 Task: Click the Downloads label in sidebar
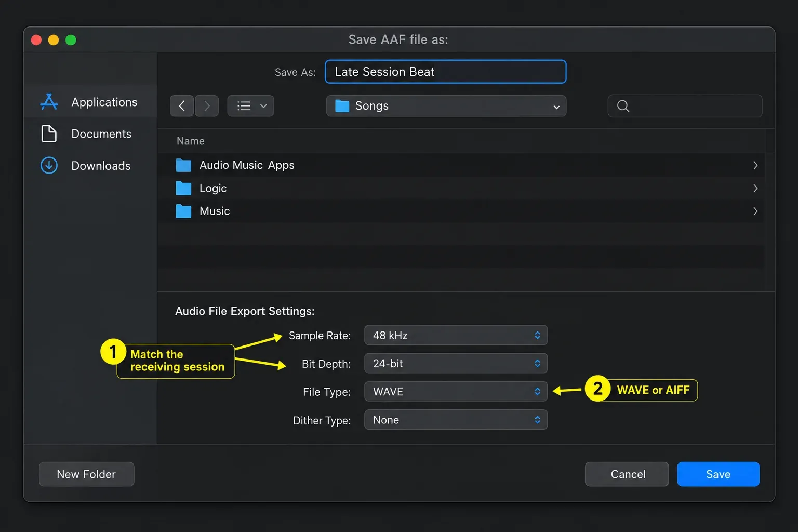point(101,166)
